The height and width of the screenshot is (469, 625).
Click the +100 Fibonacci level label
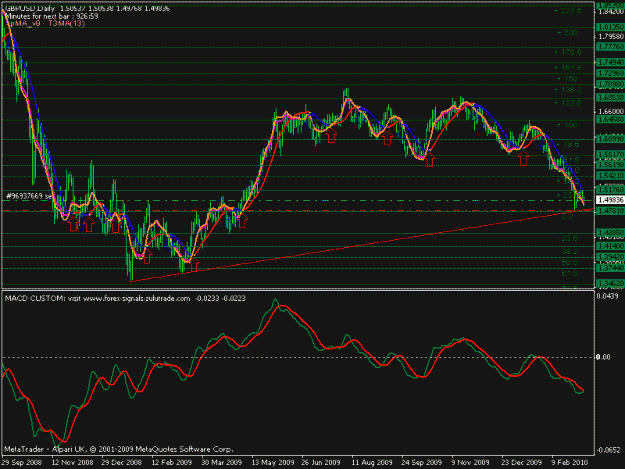[x=568, y=125]
